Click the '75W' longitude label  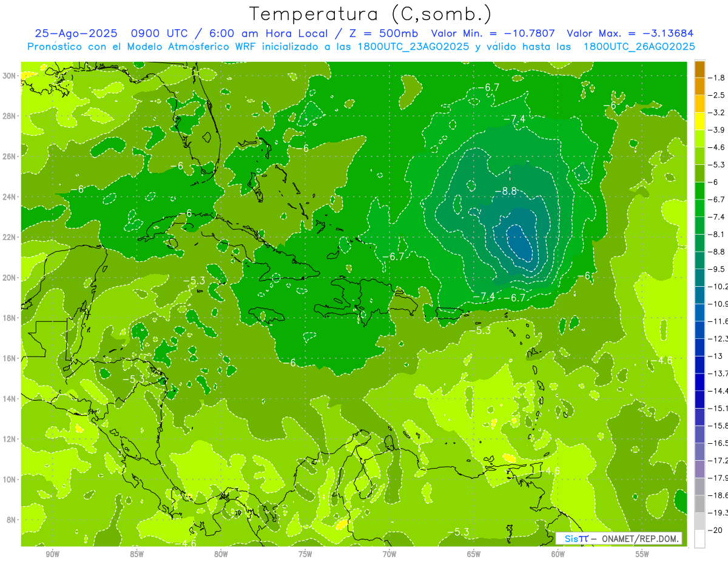[305, 554]
